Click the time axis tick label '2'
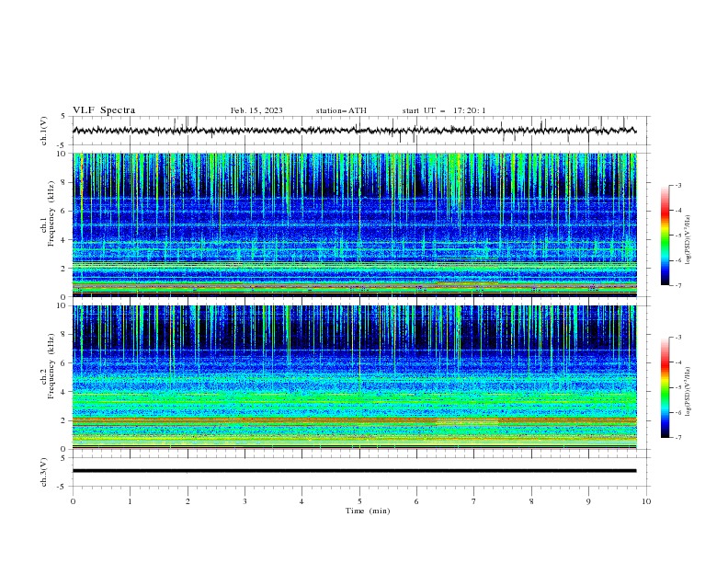Screen dimensions: 728x563 [188, 501]
